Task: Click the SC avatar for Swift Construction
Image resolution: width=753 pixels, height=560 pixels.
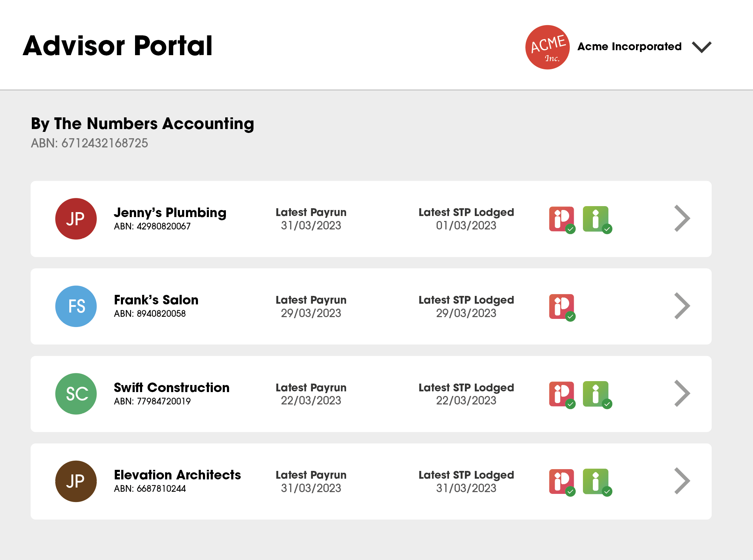Action: [x=76, y=394]
